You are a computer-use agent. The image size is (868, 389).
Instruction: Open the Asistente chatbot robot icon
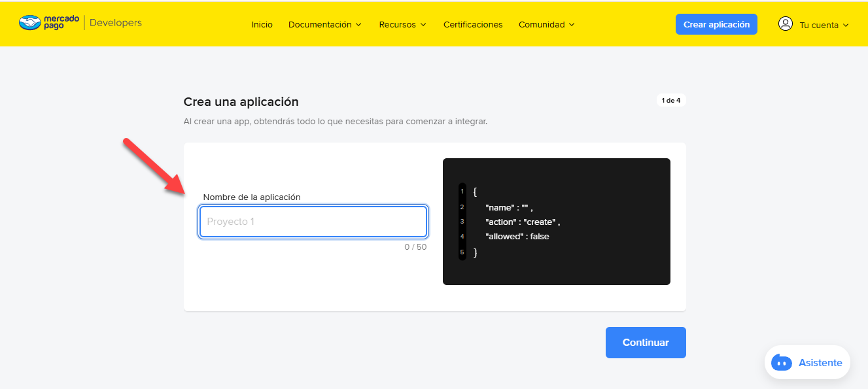point(782,362)
